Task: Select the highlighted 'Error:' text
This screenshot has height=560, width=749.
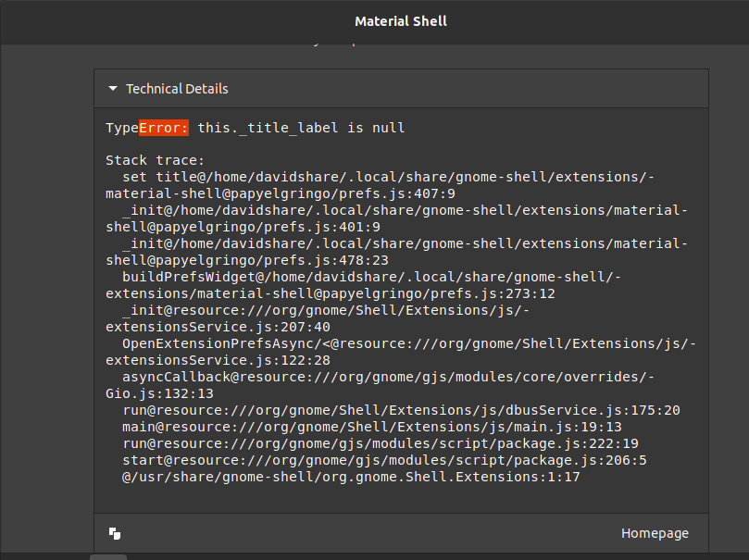Action: [164, 128]
